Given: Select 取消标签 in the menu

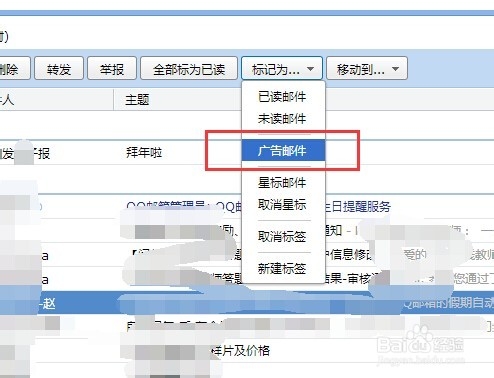Looking at the screenshot, I should click(282, 236).
